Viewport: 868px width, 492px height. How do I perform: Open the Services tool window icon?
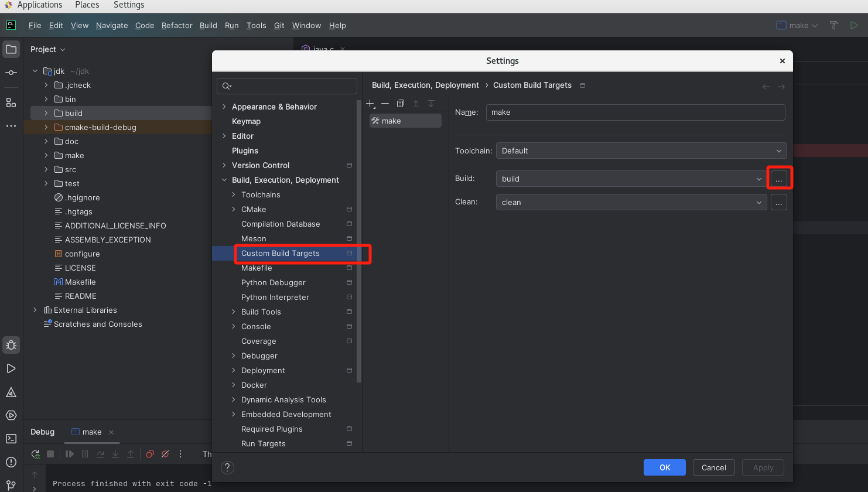(11, 415)
